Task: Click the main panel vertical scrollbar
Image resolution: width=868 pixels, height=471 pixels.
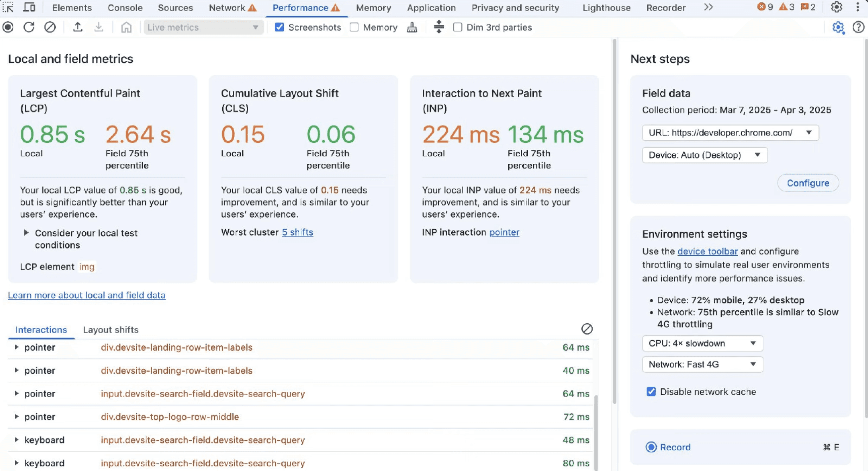Action: point(614,221)
